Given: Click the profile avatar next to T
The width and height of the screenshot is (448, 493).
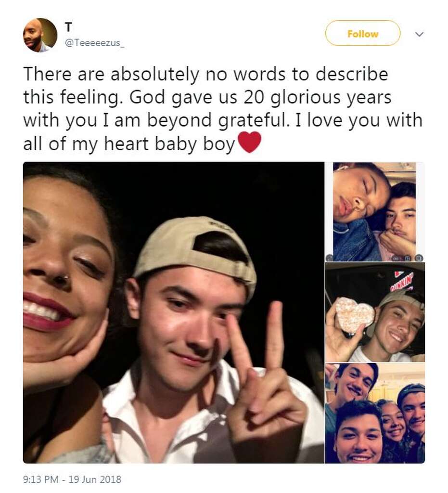Looking at the screenshot, I should tap(40, 35).
